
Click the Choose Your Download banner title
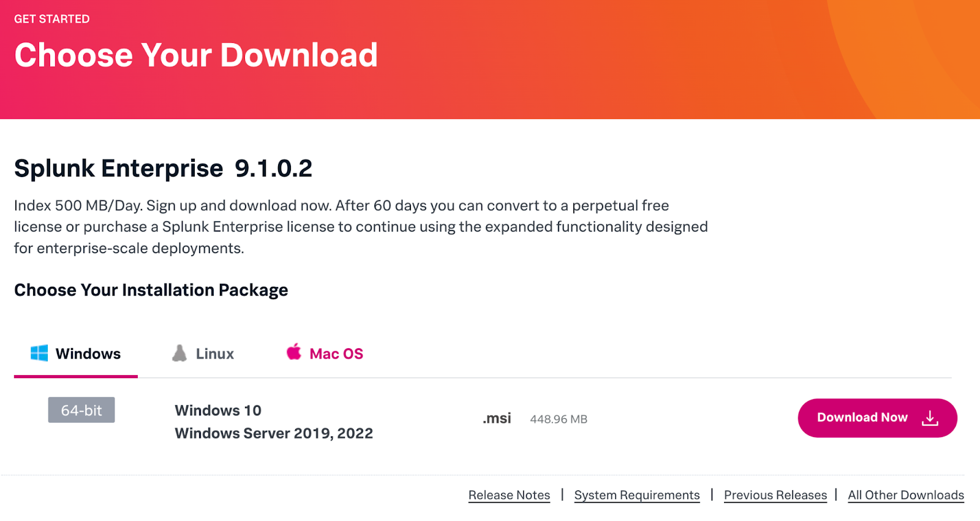click(x=196, y=55)
